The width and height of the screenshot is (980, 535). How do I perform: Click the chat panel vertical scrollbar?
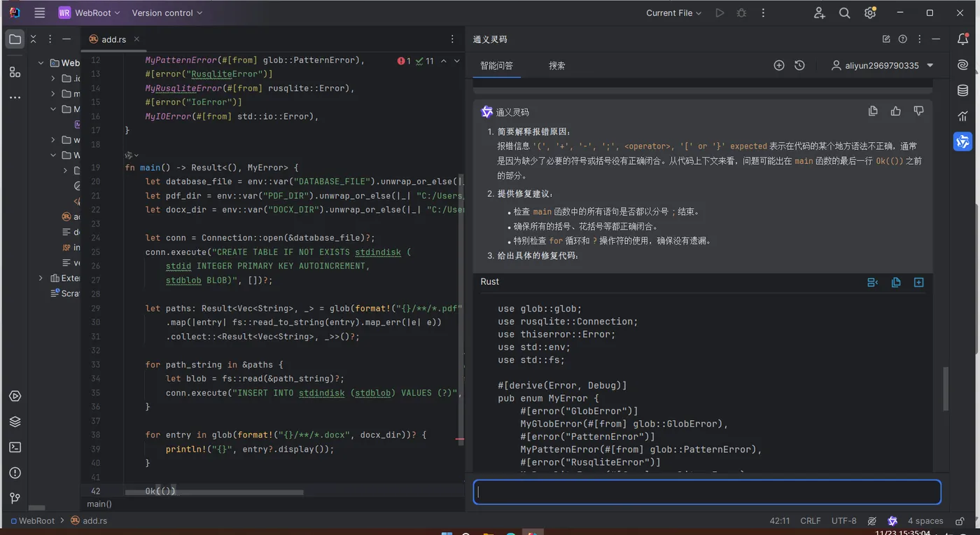[946, 389]
